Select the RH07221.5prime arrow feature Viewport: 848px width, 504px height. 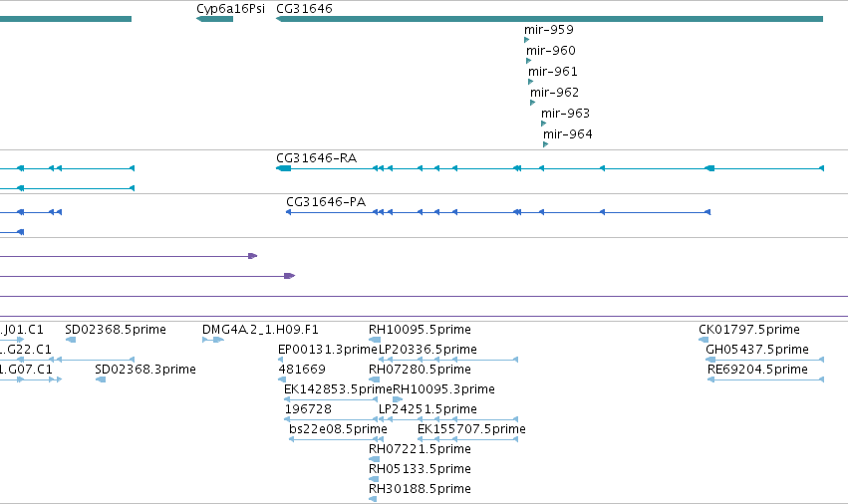click(375, 459)
